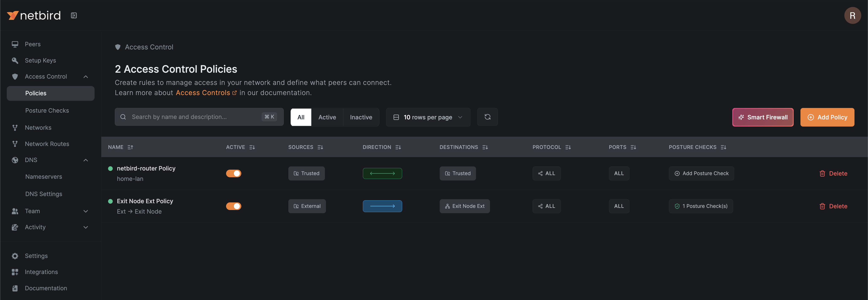
Task: Click the Settings gear icon in sidebar
Action: [x=15, y=256]
